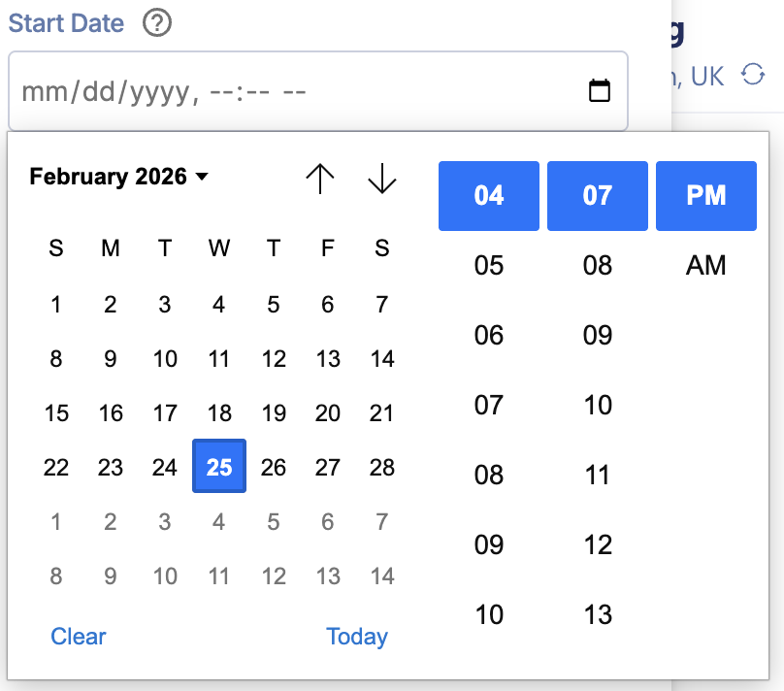
Task: Open the February 2026 month dropdown
Action: point(116,177)
